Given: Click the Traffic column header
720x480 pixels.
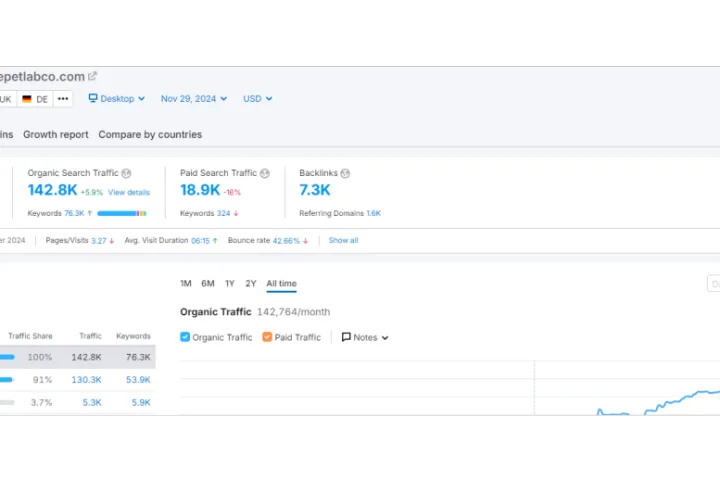Looking at the screenshot, I should click(x=90, y=336).
